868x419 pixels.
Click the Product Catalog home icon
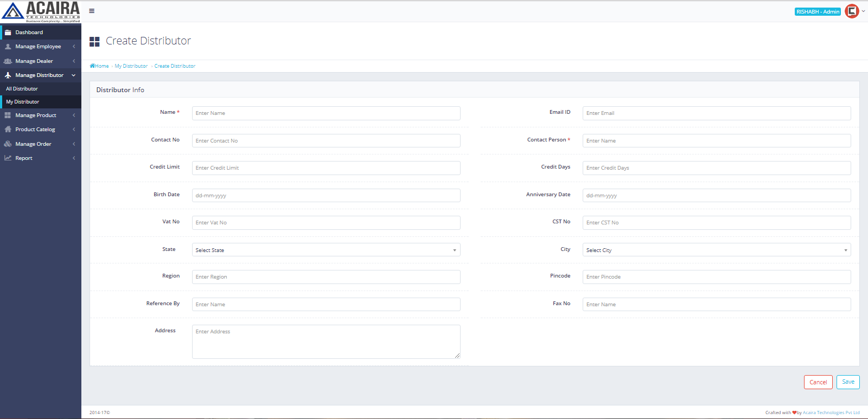(x=8, y=130)
